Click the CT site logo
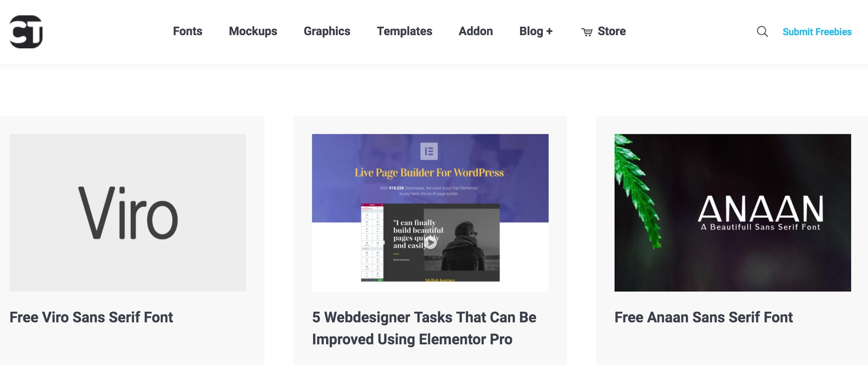 [26, 32]
